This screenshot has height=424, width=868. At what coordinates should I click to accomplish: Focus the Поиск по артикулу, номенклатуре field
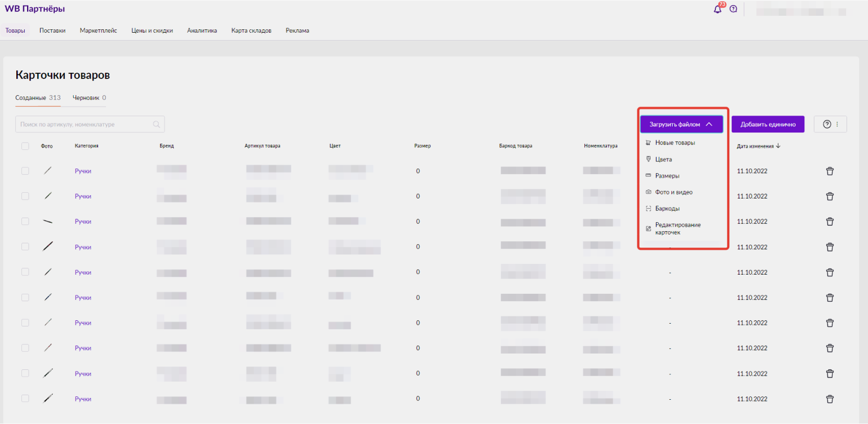(x=90, y=125)
